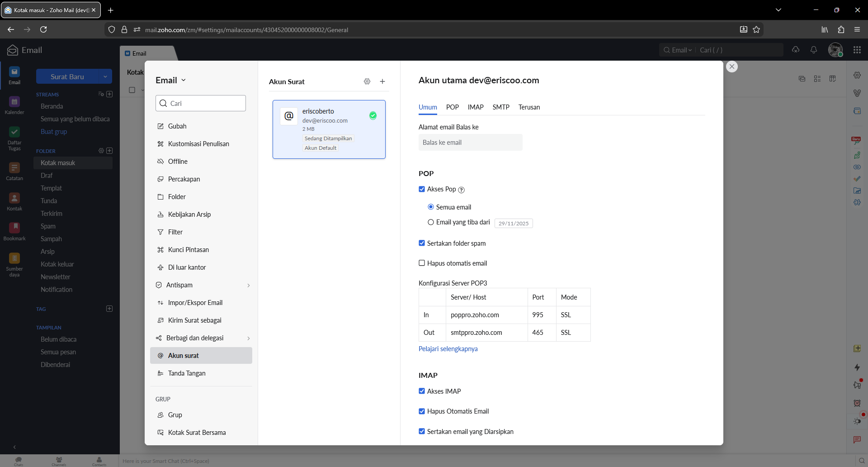Click the gear icon beside Akun Surat
868x467 pixels.
click(x=367, y=81)
